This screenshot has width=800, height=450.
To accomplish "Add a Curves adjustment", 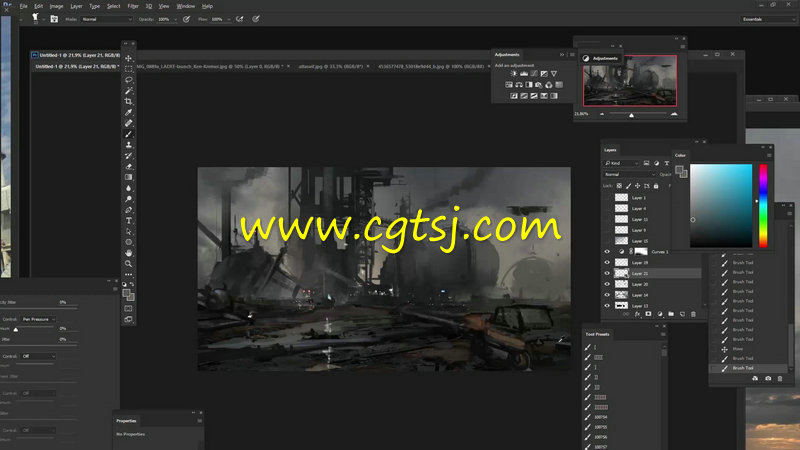I will point(534,74).
